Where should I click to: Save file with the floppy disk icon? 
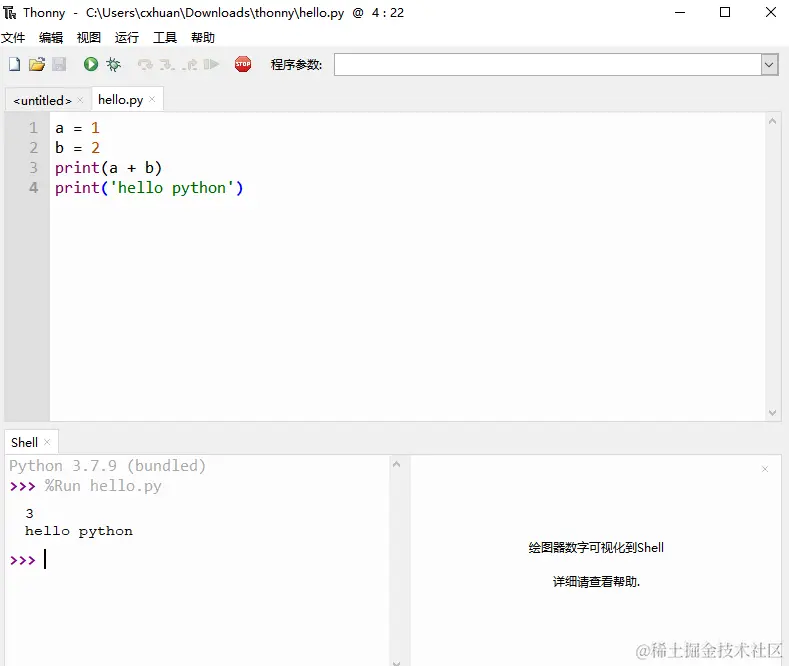point(59,64)
